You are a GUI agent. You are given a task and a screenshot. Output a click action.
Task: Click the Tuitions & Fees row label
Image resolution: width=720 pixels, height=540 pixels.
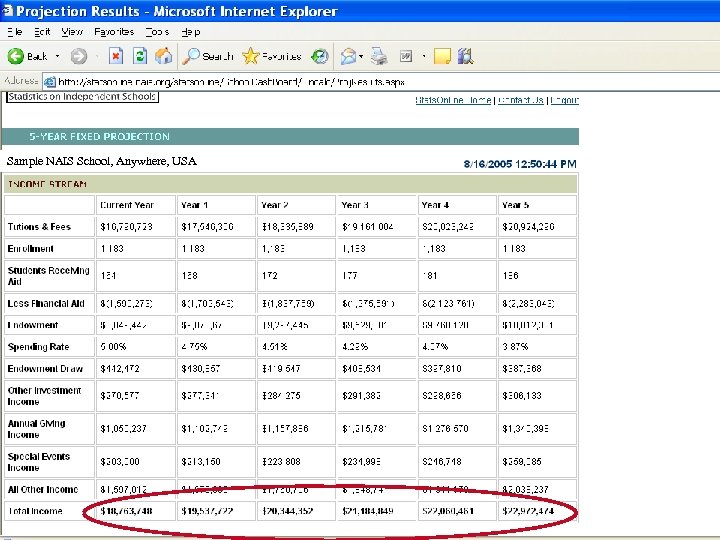(39, 227)
